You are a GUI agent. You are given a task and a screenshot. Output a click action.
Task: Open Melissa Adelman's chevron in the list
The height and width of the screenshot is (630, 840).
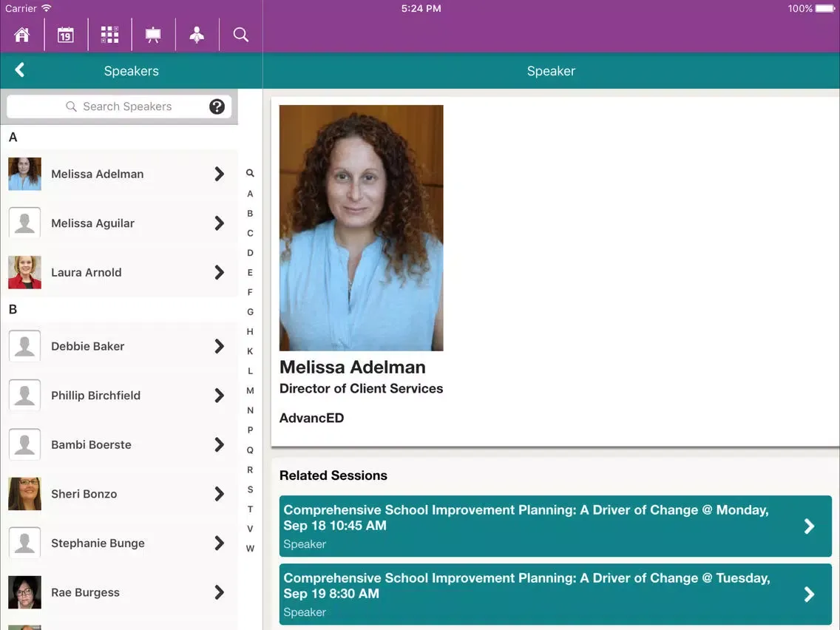(x=219, y=174)
